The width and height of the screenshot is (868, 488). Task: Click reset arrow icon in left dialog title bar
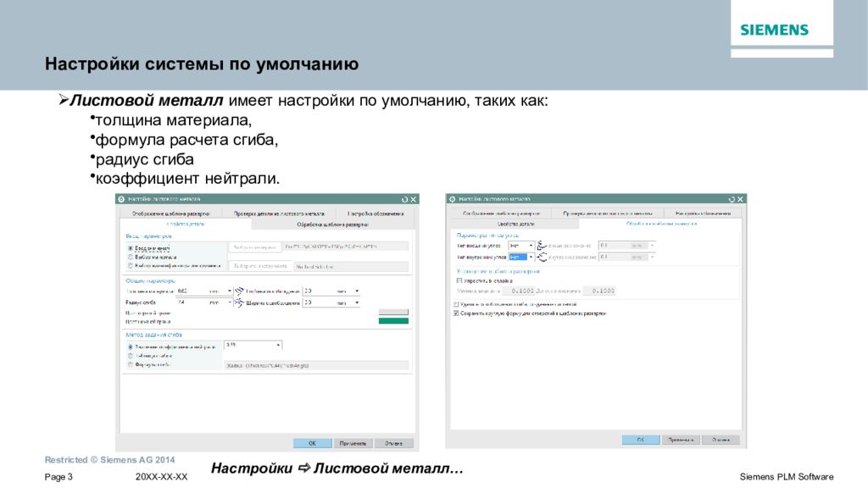coord(404,199)
